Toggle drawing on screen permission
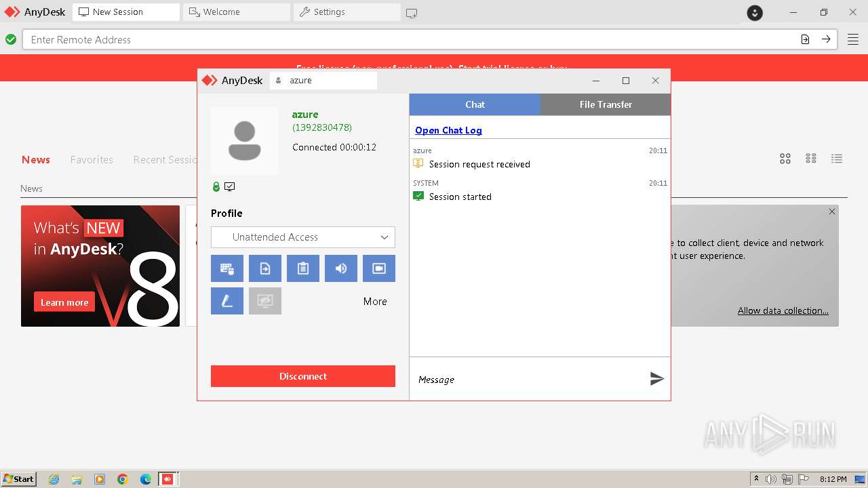 point(227,301)
